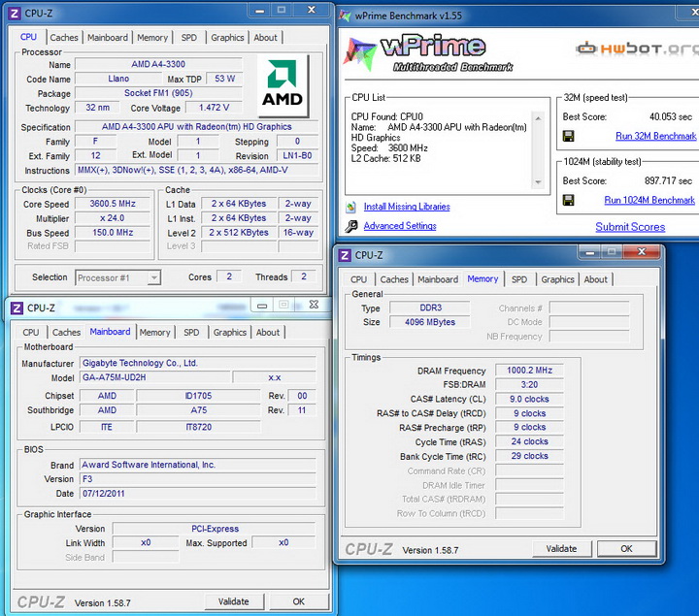Screen dimensions: 699x616
Task: Click the Graphic Interface Version PCI-Express
Action: [x=215, y=529]
